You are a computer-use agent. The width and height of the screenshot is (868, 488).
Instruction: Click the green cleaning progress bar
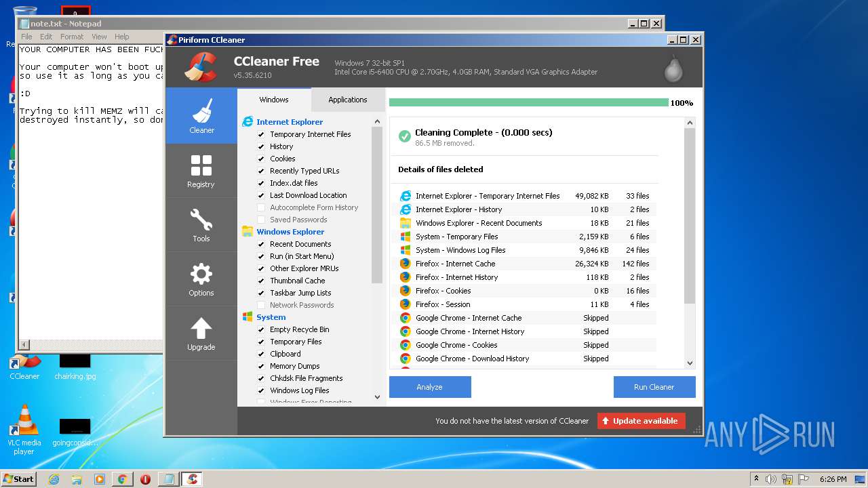tap(529, 103)
